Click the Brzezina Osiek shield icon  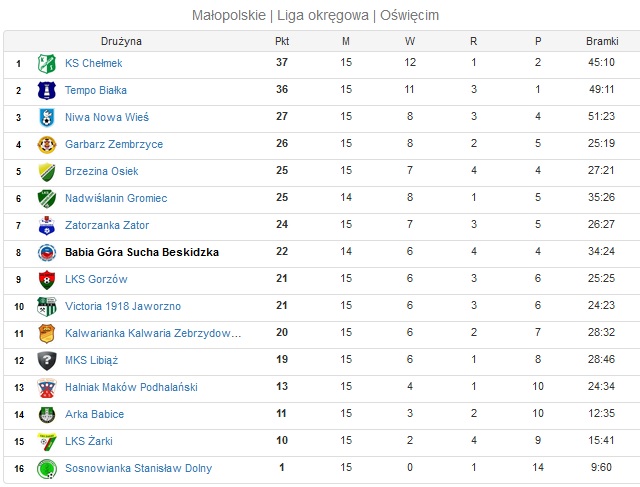click(47, 171)
